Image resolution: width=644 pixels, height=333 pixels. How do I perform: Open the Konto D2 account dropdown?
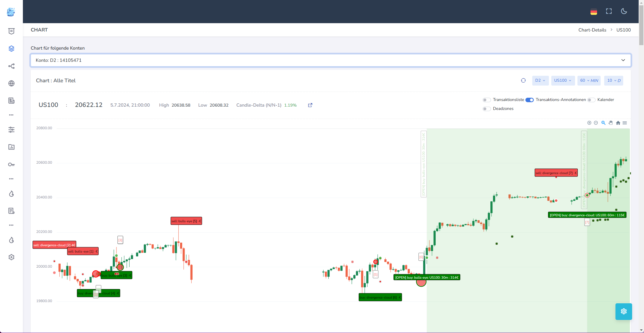click(x=330, y=60)
